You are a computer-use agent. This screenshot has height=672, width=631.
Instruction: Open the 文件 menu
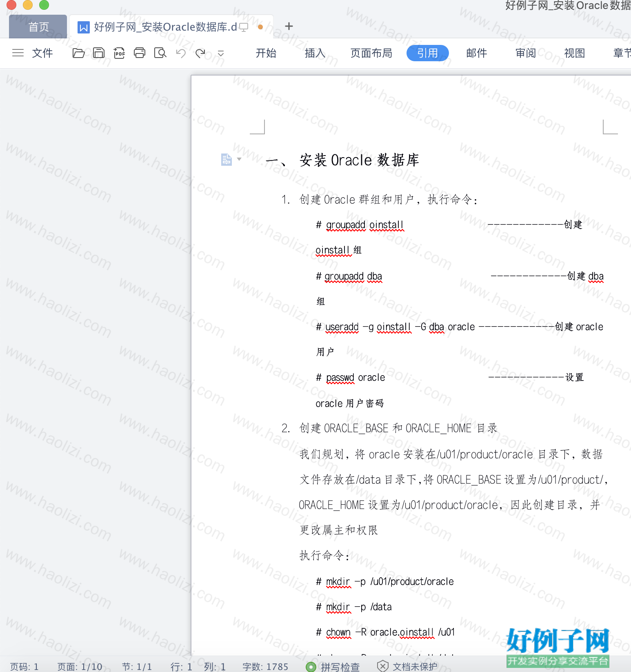tap(42, 53)
